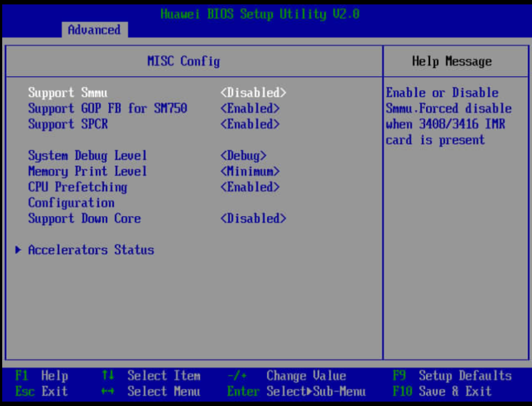Change the Support SPCR Enabled value
Viewport: 532px width, 406px height.
(250, 124)
